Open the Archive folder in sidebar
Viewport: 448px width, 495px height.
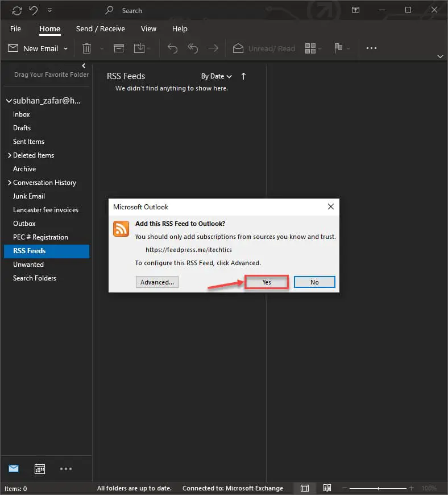pyautogui.click(x=24, y=169)
